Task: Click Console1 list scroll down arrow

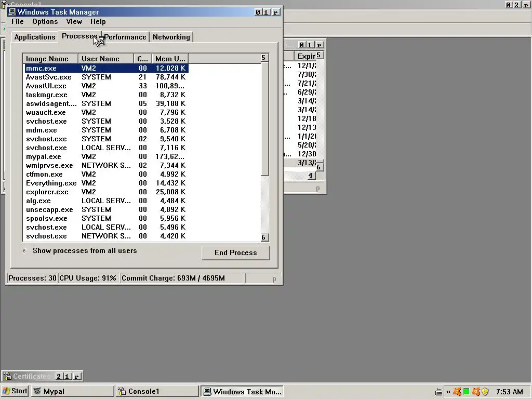Action: (x=320, y=167)
